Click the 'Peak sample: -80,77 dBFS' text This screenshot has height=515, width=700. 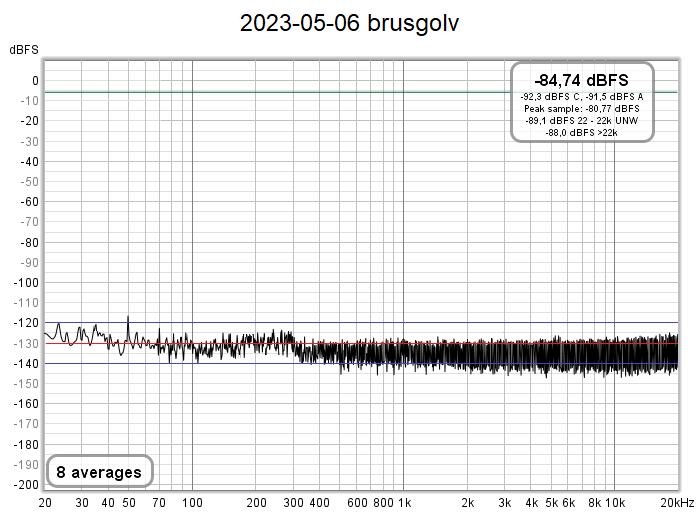582,108
